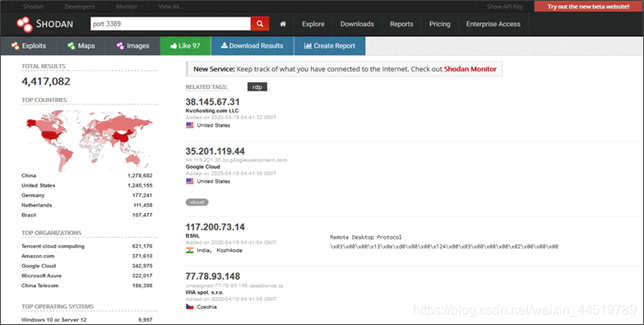Click the Download Results label
Screen dimensions: 644x325
tap(257, 45)
